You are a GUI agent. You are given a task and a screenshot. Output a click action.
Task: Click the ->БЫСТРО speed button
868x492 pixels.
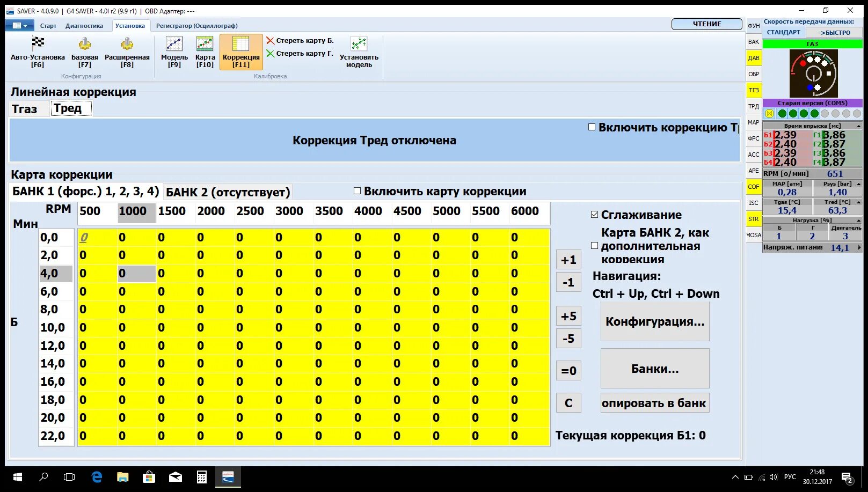pos(834,33)
